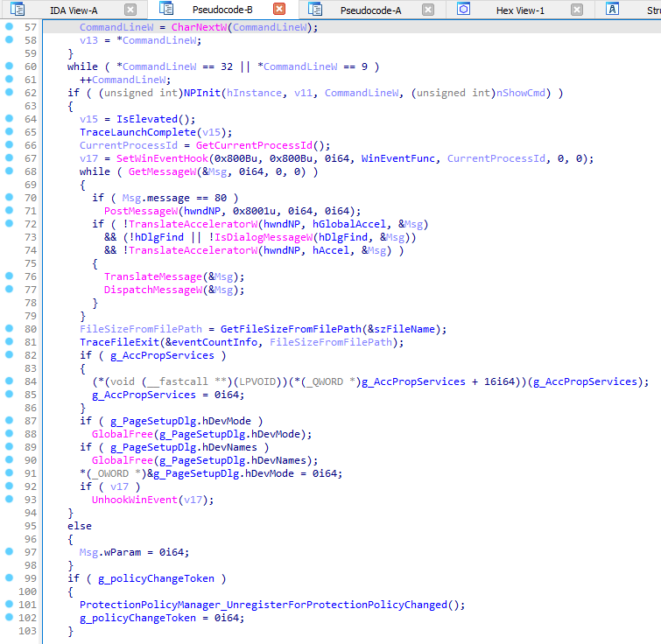Click the Hex View-1 tab icon
Screen dimensions: 661x644
pyautogui.click(x=464, y=10)
